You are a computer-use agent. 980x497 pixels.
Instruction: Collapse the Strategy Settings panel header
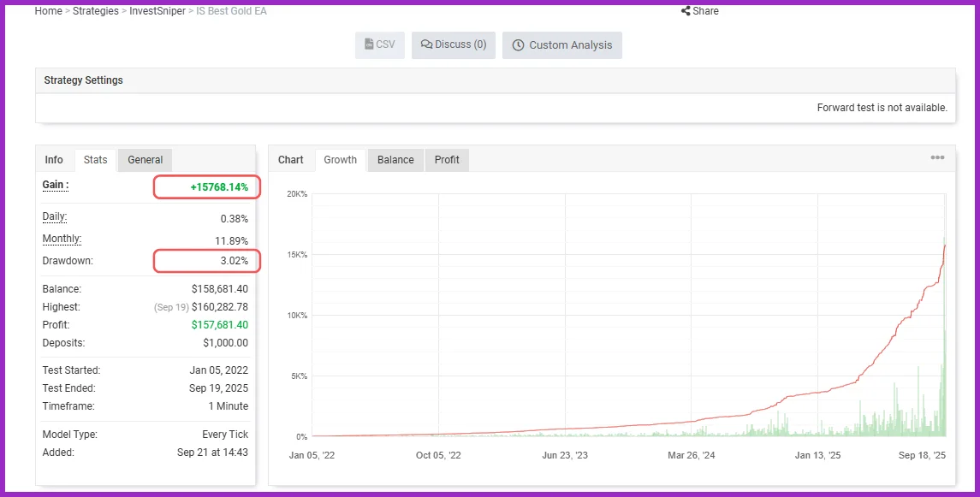pyautogui.click(x=83, y=80)
